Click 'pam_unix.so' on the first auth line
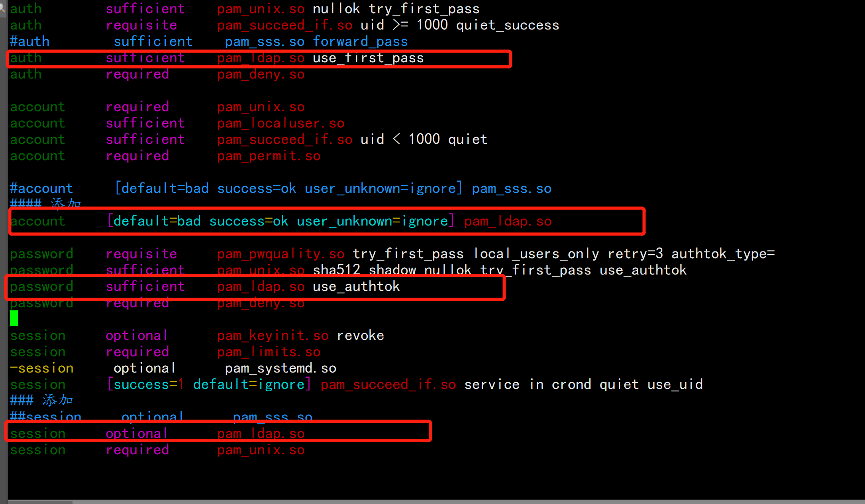 (261, 9)
